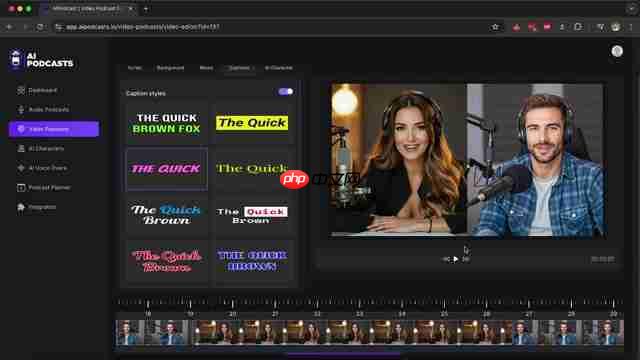This screenshot has height=360, width=640.
Task: Select first man clip at timeline start
Action: tap(153, 333)
